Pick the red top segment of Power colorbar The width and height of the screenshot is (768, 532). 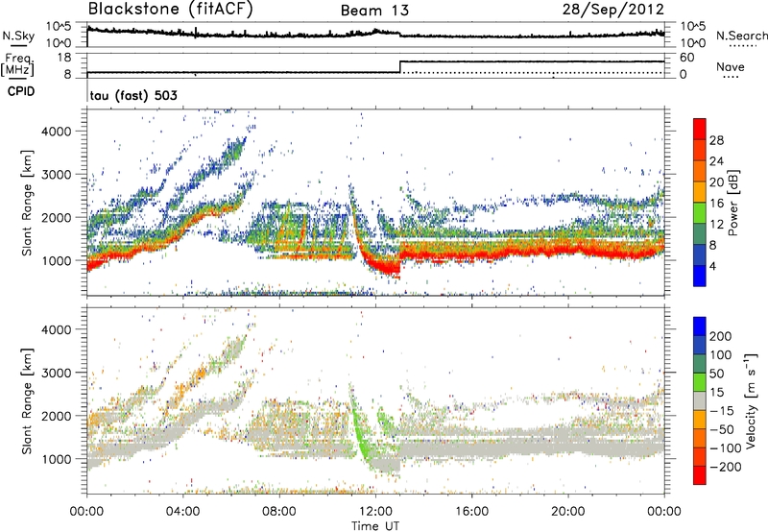[700, 130]
